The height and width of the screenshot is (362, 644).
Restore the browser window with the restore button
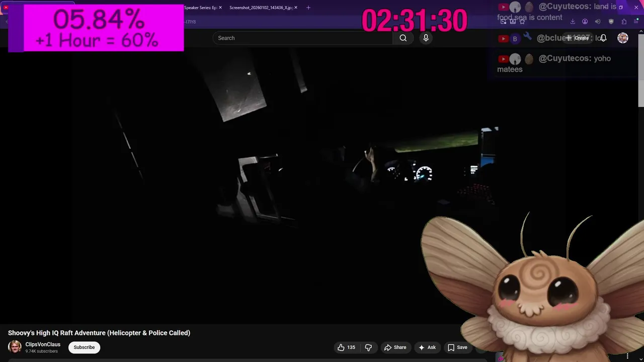tap(621, 8)
